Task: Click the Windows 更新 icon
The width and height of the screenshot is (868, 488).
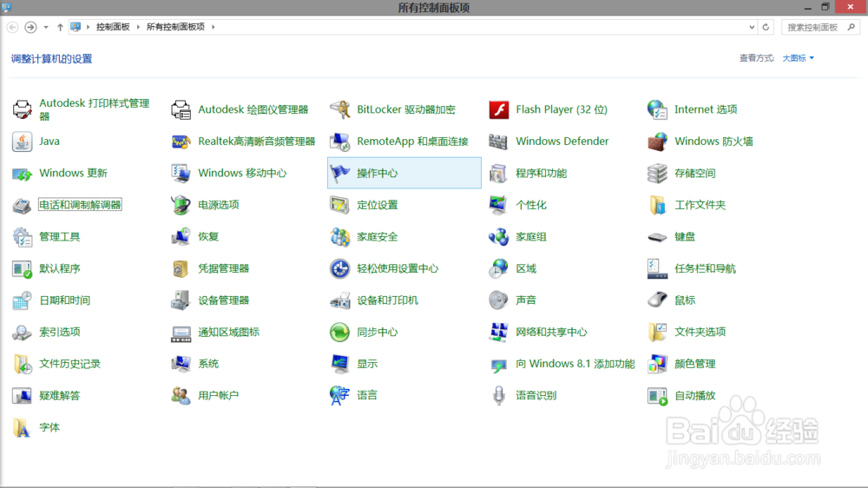Action: pos(23,174)
